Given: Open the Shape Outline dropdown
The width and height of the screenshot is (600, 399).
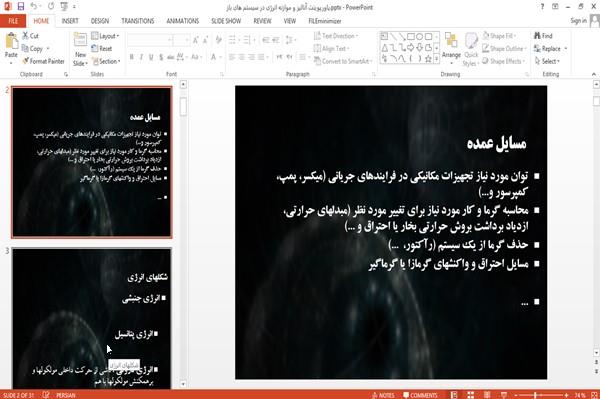Looking at the screenshot, I should [x=504, y=49].
